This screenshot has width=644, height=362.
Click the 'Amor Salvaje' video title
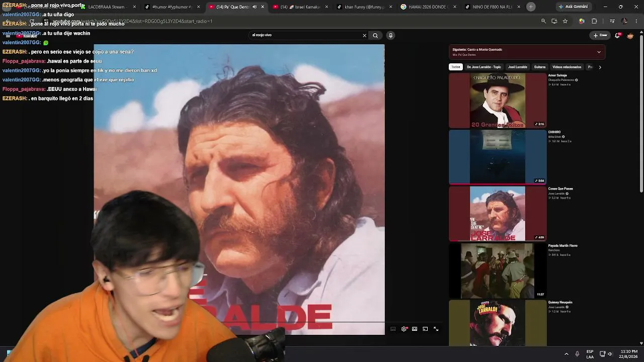point(557,75)
